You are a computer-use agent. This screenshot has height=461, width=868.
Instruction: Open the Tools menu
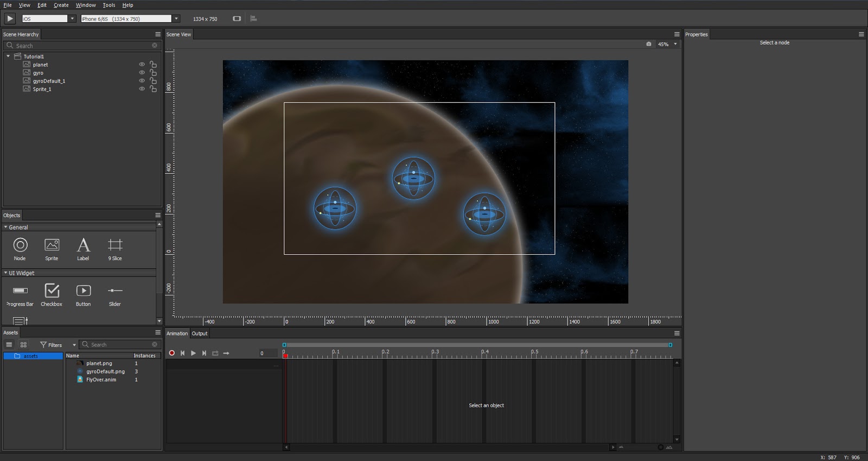(109, 5)
